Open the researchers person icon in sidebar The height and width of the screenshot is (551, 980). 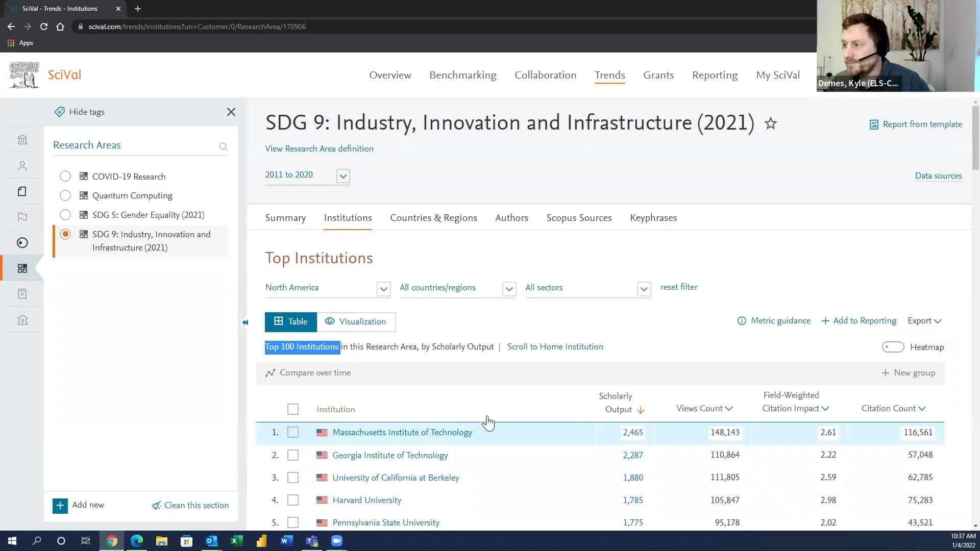click(22, 166)
